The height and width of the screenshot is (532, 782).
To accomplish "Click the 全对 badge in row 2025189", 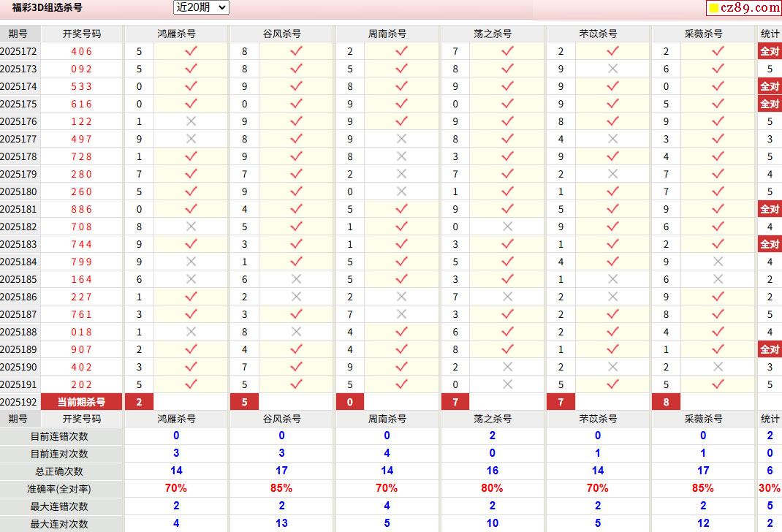I will [770, 349].
